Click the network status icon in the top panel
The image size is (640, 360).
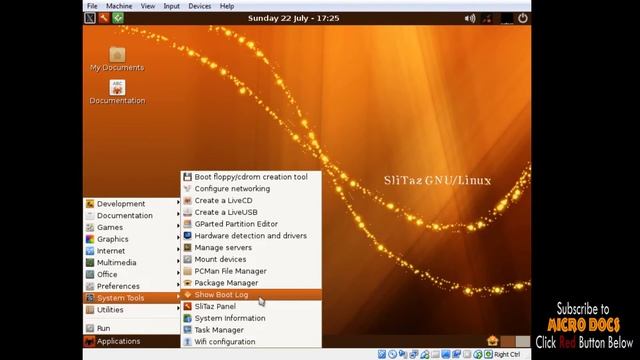[487, 18]
